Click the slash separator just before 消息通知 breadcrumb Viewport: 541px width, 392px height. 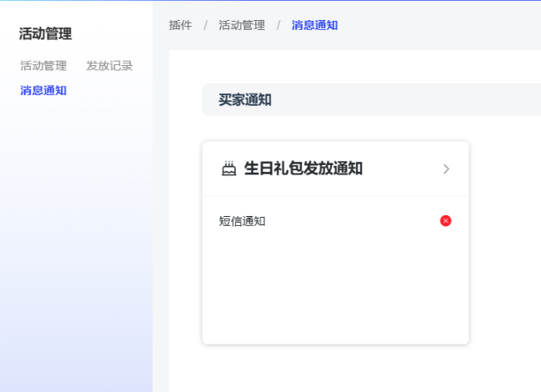(x=278, y=25)
